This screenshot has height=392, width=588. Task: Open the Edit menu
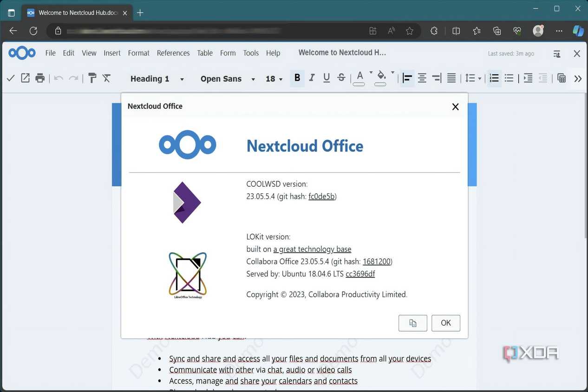[69, 53]
